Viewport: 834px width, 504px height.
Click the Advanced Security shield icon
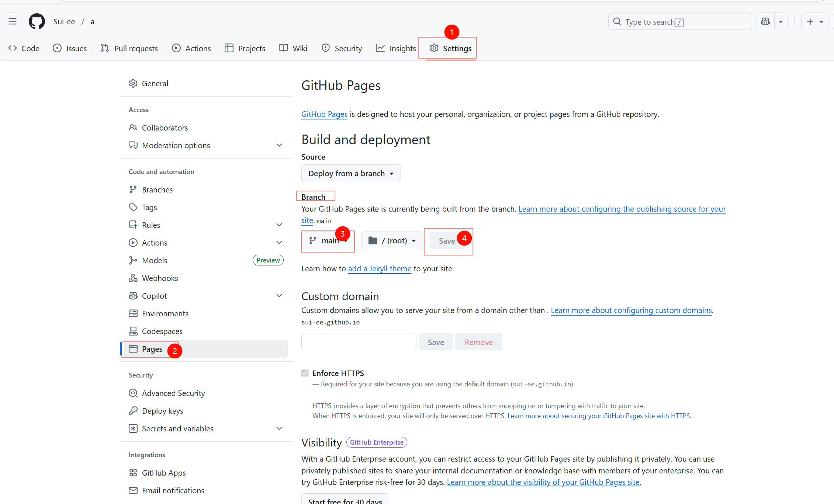(133, 393)
